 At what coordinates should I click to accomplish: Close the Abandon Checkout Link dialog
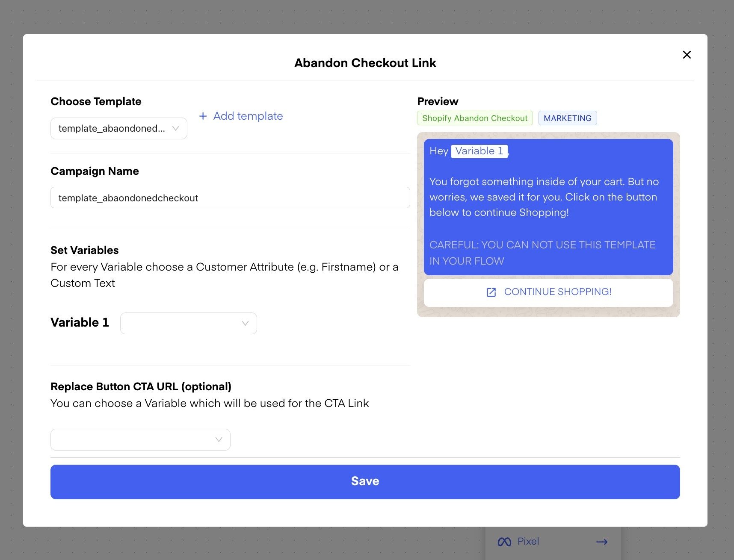pos(687,55)
